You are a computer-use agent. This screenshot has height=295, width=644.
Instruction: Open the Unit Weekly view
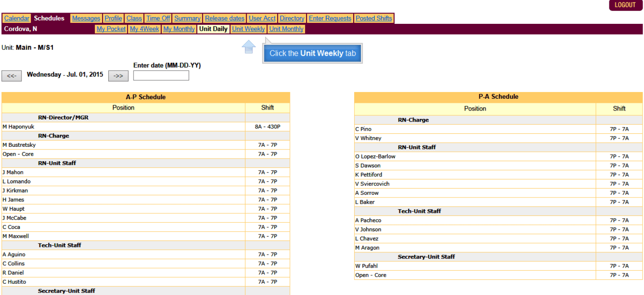click(248, 28)
